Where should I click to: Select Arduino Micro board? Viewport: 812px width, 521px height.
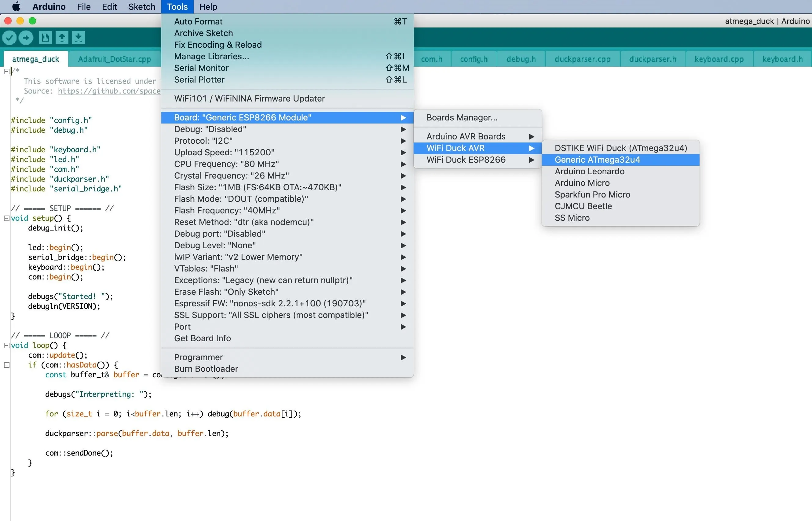(621, 183)
